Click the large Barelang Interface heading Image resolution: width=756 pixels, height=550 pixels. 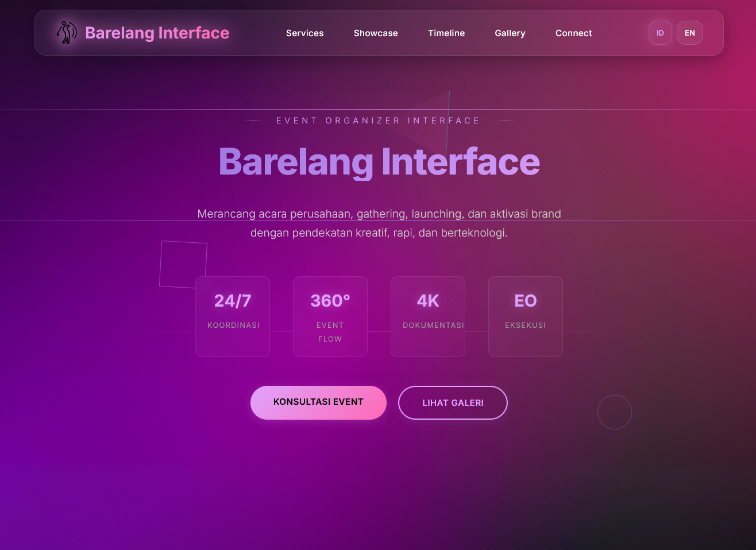[379, 161]
